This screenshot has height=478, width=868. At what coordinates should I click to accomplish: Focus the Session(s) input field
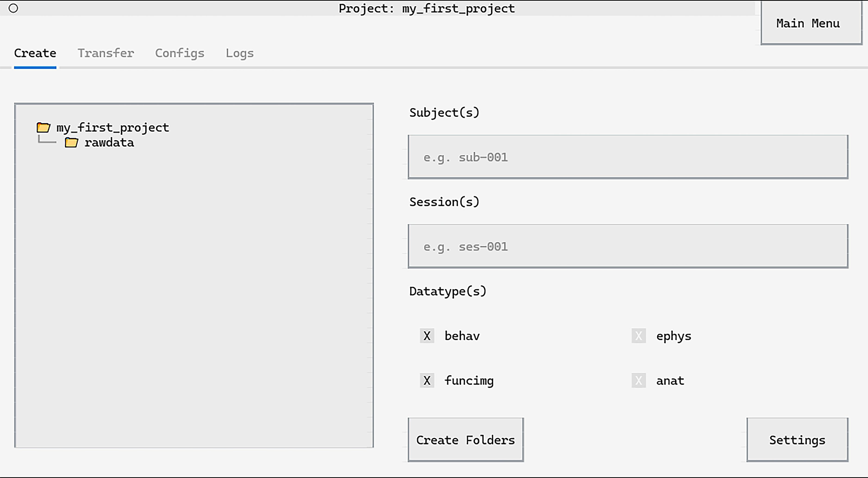(628, 247)
